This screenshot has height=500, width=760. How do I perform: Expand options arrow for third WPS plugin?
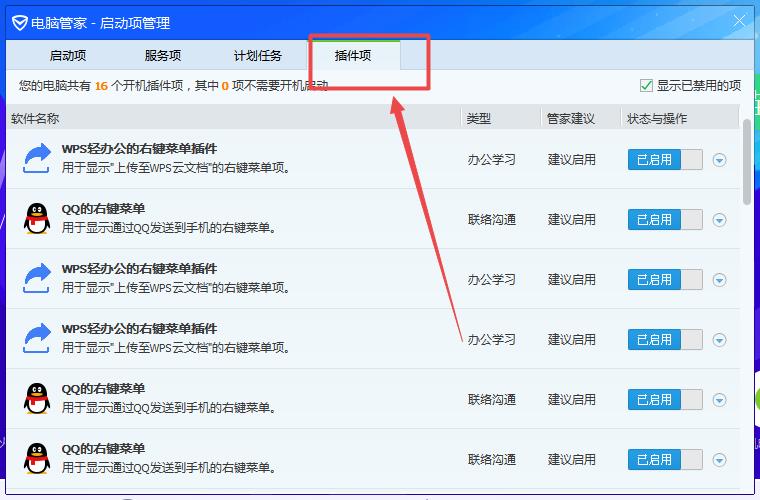pos(719,340)
